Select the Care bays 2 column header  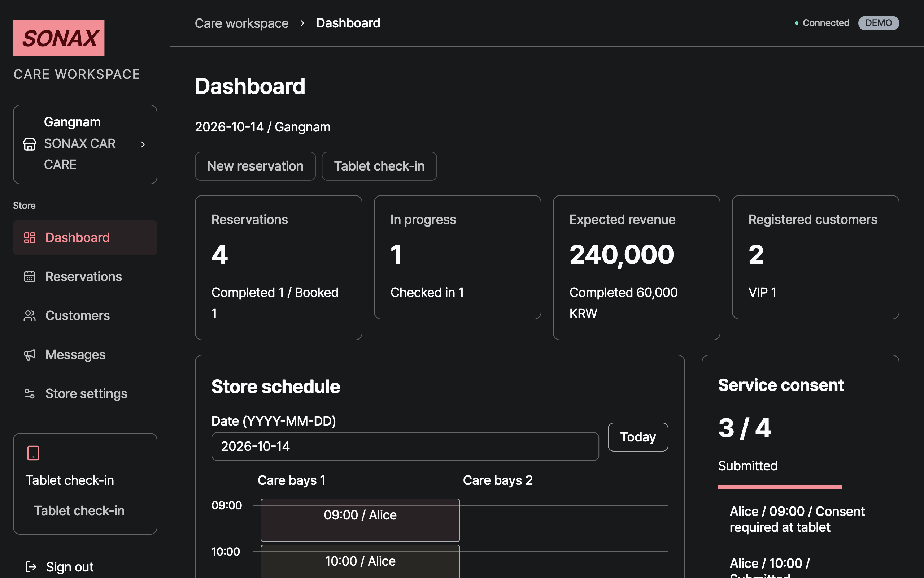tap(497, 480)
